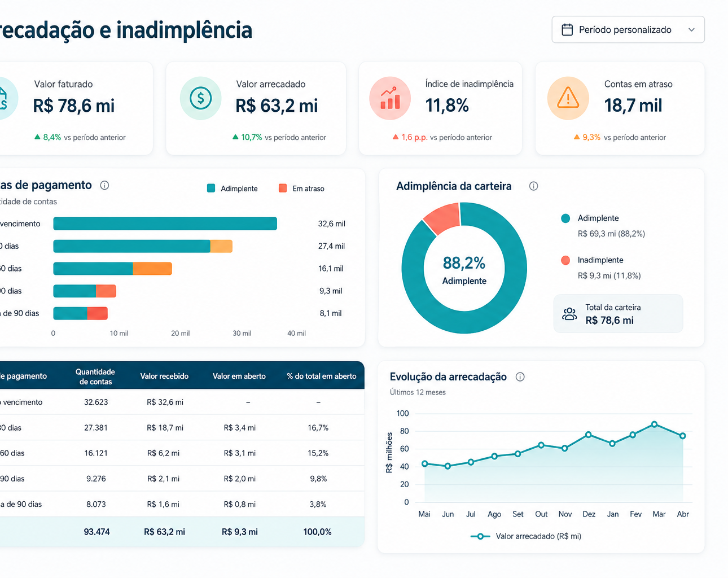Click the warning triangle icon on Contas em atraso
Viewport: 728px width, 578px height.
click(568, 98)
